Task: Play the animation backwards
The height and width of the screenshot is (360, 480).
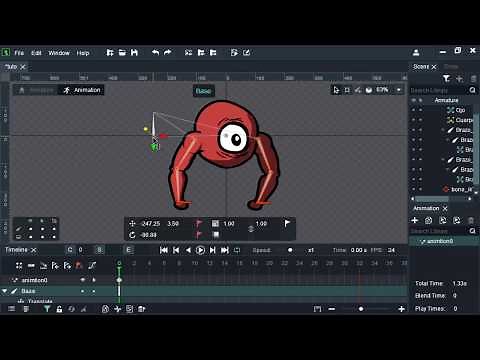Action: coord(188,250)
